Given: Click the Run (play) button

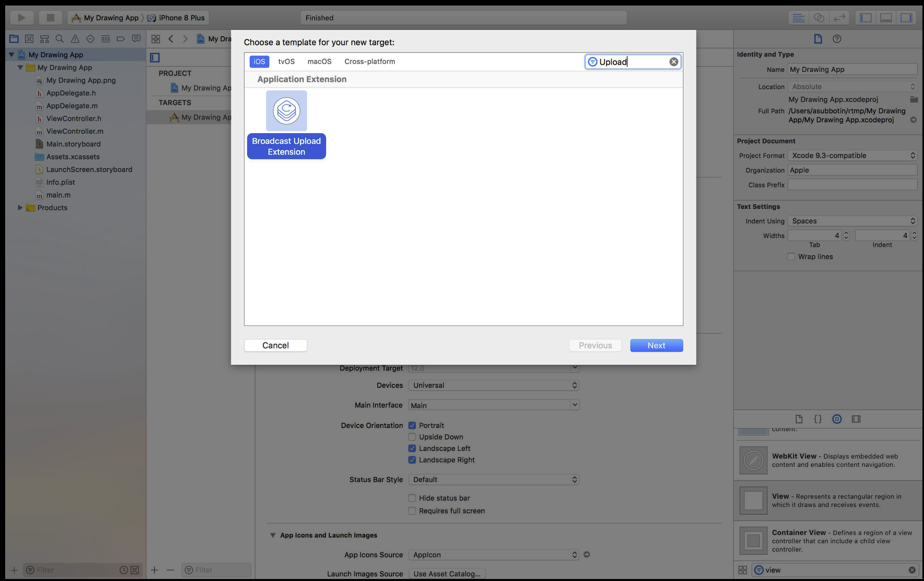Looking at the screenshot, I should tap(21, 17).
